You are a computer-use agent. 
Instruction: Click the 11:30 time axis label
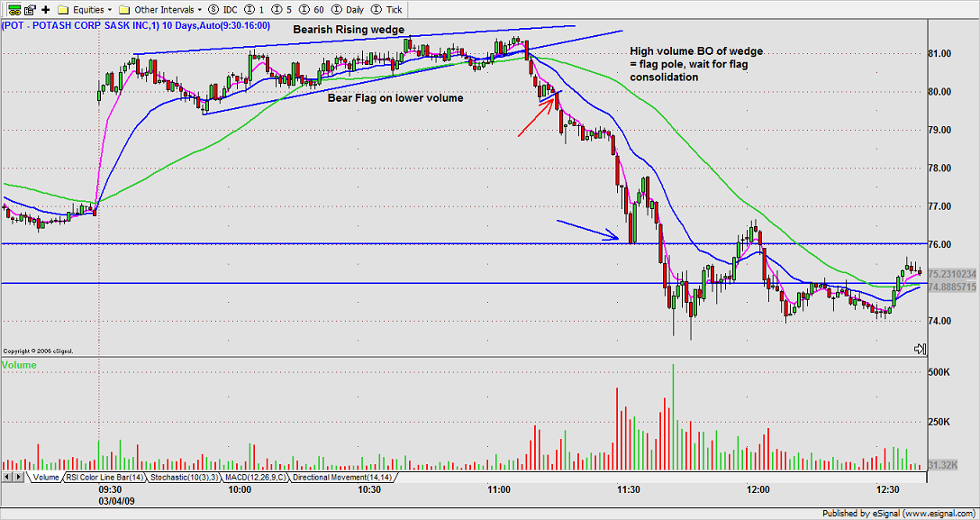[x=628, y=489]
